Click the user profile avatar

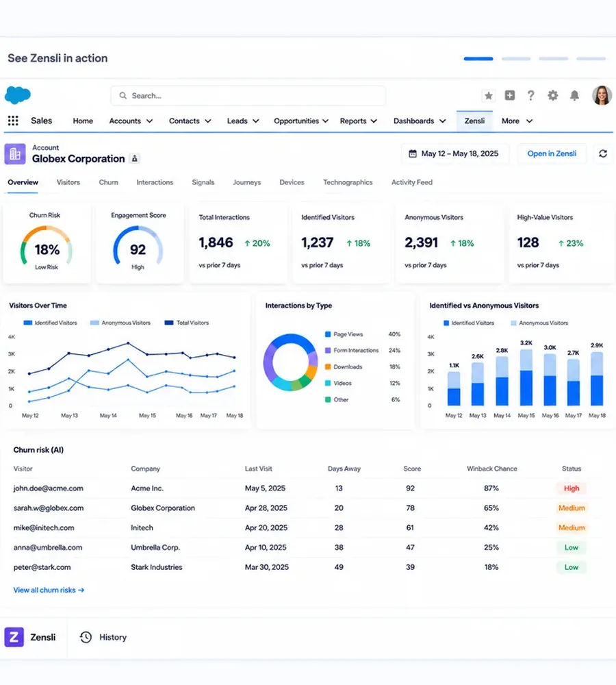602,95
